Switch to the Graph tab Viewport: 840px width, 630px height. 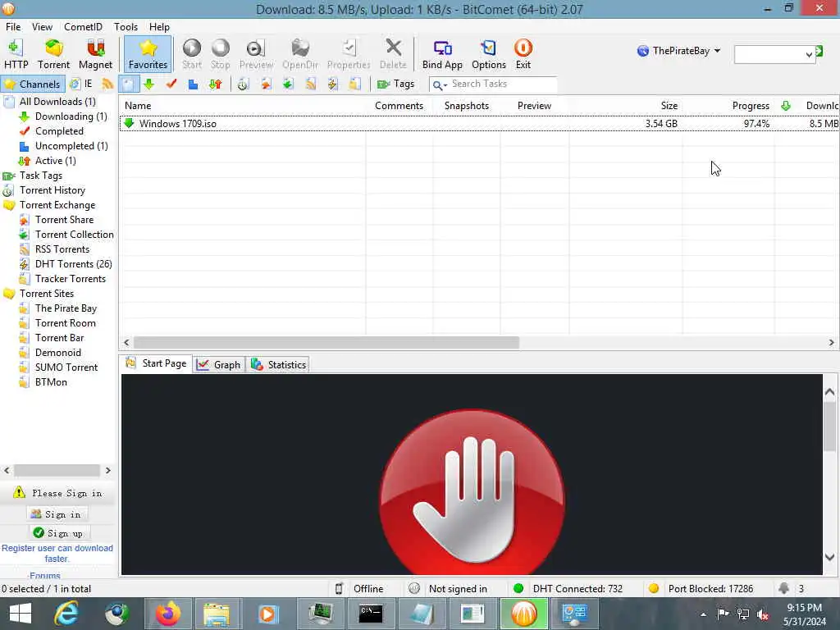[219, 365]
